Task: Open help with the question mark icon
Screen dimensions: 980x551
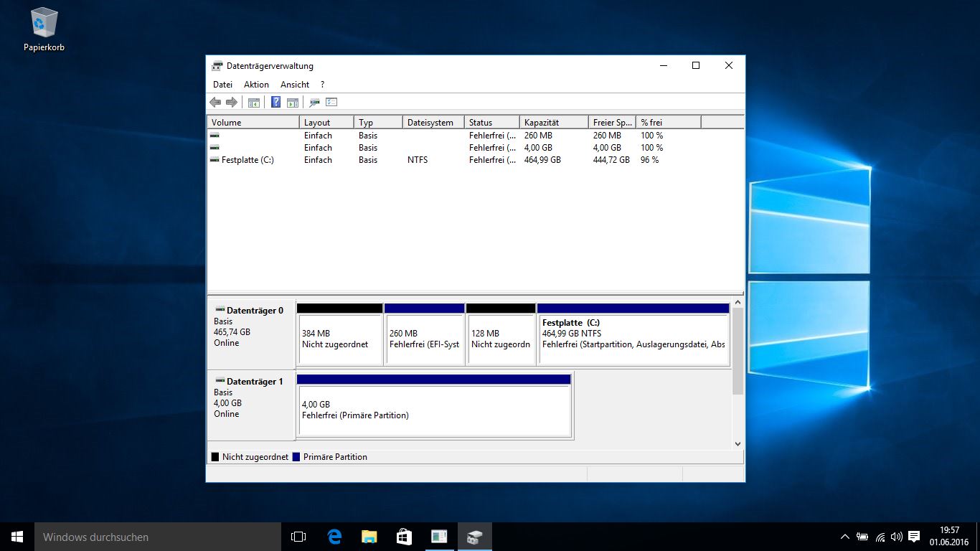Action: [x=275, y=103]
